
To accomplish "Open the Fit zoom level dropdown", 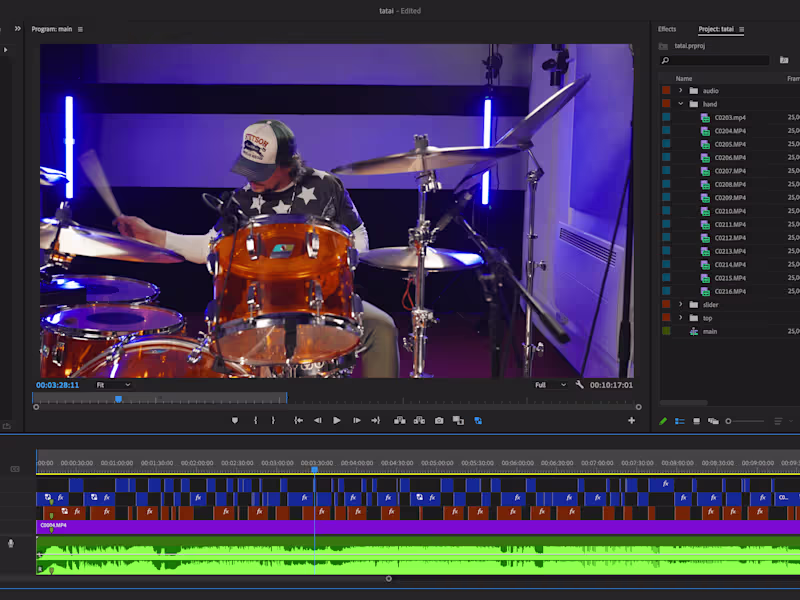I will [x=113, y=385].
